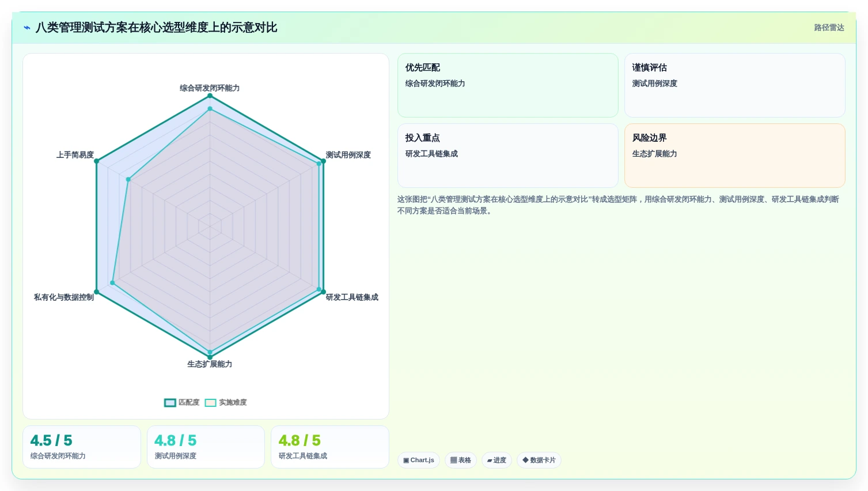Open the 投入重点 card

coord(508,156)
